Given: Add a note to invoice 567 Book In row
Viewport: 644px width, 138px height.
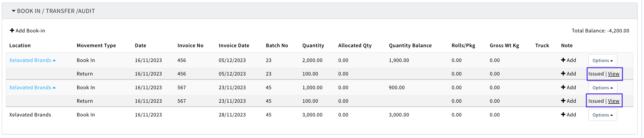Looking at the screenshot, I should point(568,87).
